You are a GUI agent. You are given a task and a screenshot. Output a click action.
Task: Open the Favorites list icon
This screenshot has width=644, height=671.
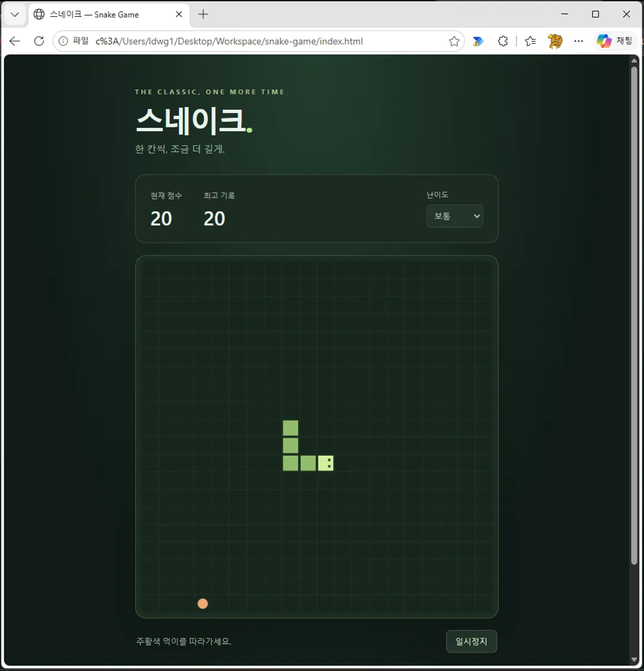[530, 41]
